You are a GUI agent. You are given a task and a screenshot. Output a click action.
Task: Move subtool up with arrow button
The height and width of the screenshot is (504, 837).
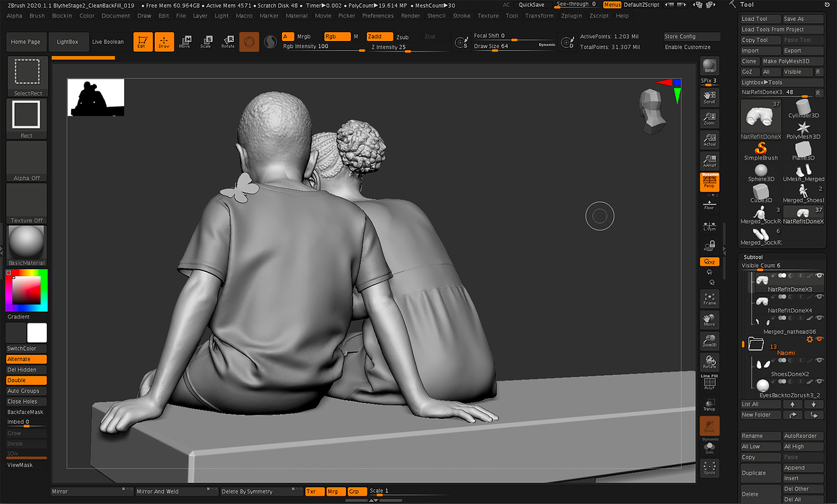pos(792,404)
